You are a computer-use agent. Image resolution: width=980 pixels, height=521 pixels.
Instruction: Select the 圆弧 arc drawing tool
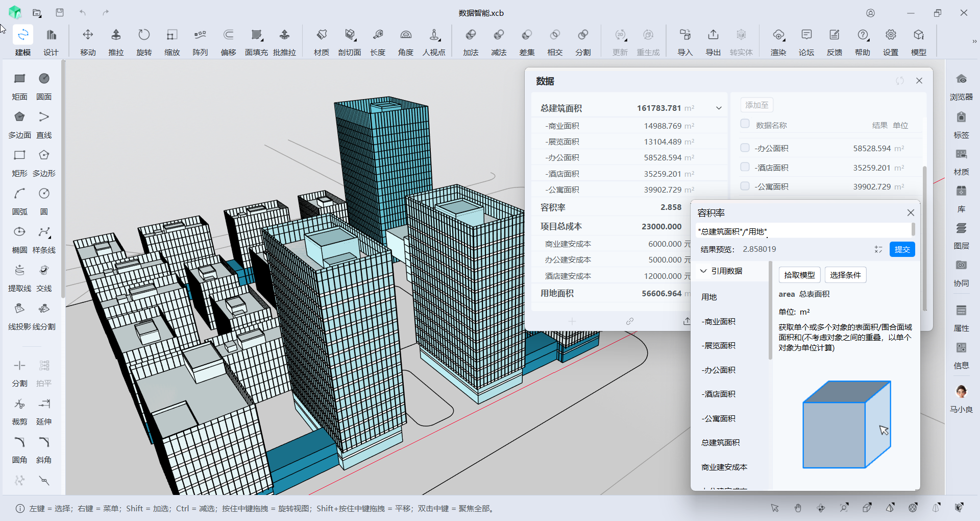[19, 194]
